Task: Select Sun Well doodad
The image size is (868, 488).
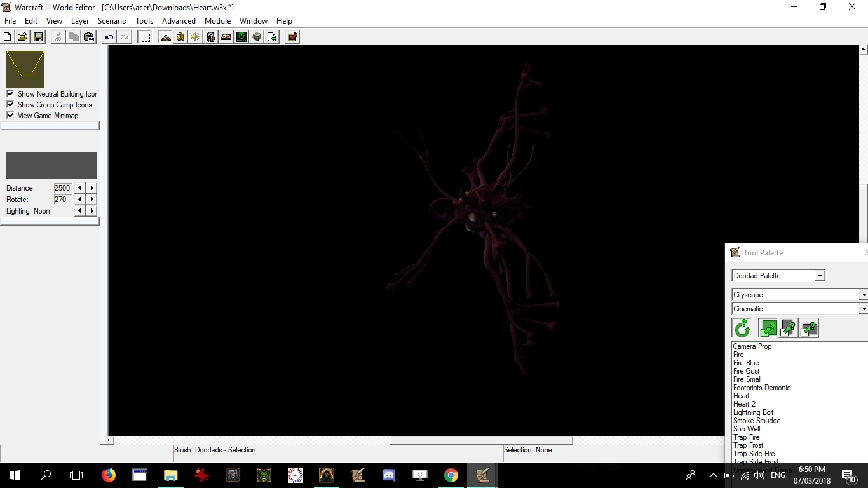Action: (747, 429)
